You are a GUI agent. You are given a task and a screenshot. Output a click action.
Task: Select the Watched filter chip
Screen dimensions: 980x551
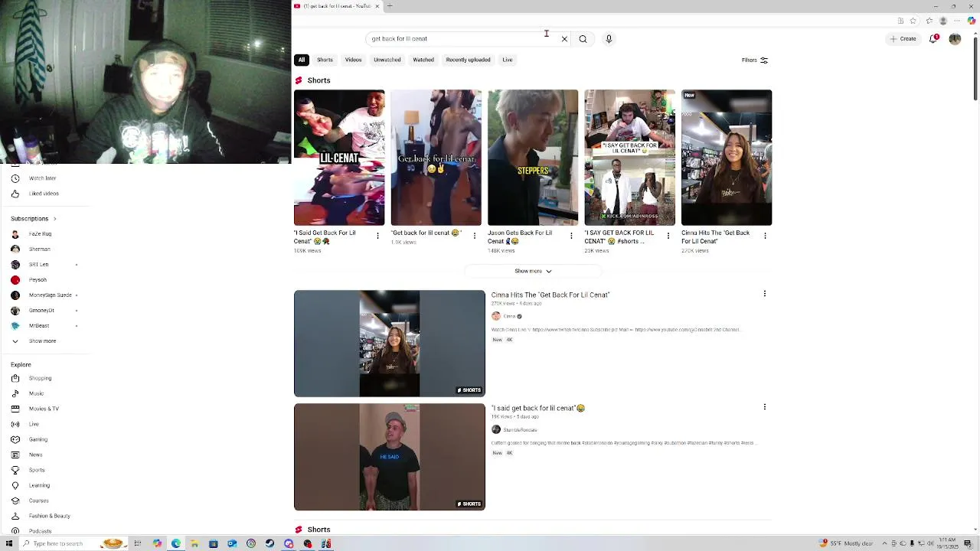(x=423, y=60)
